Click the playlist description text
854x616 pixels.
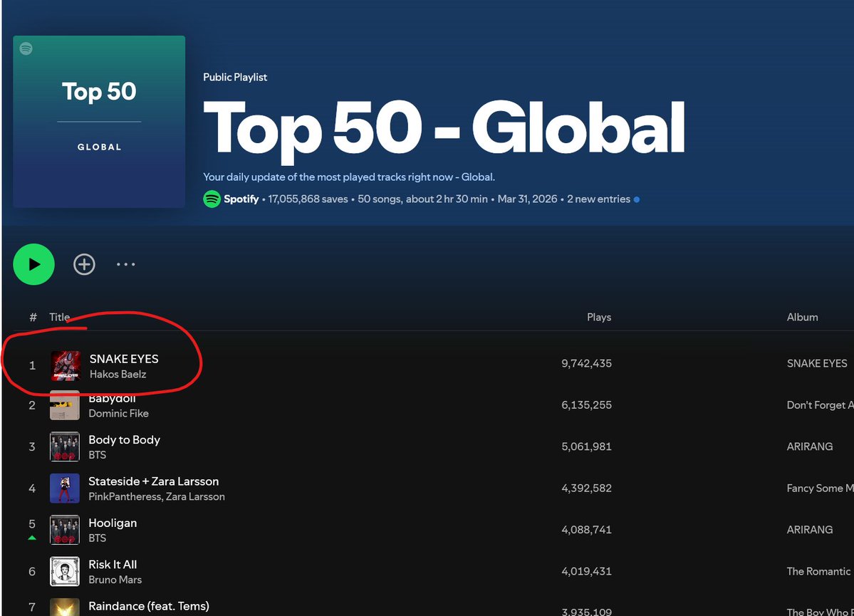click(x=349, y=177)
